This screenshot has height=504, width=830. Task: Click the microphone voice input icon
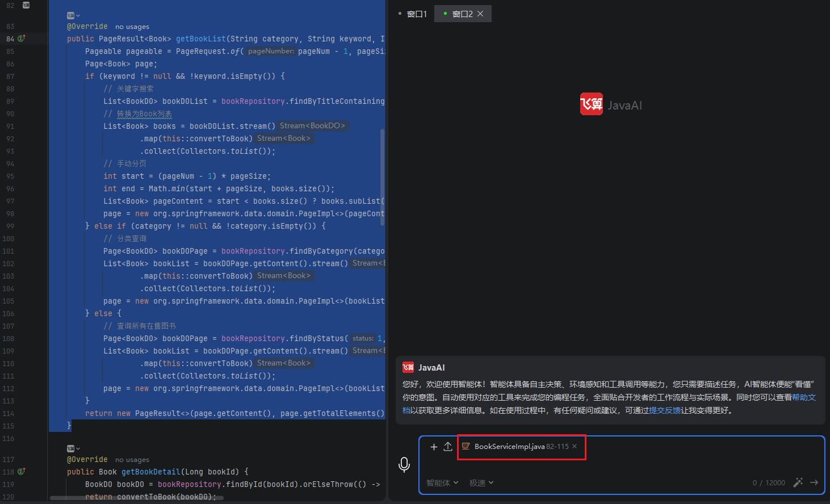point(404,465)
